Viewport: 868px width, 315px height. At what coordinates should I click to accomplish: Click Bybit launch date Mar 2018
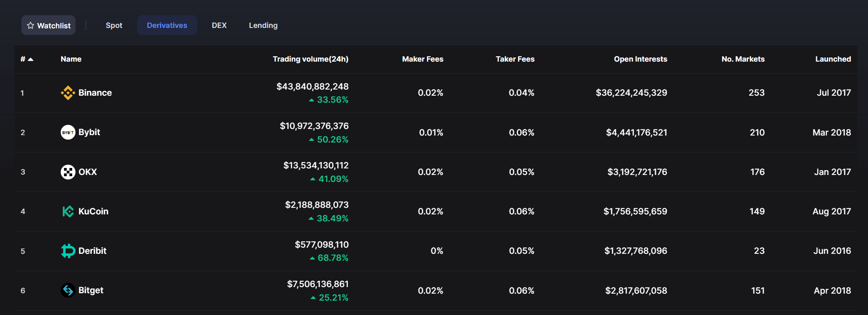832,133
